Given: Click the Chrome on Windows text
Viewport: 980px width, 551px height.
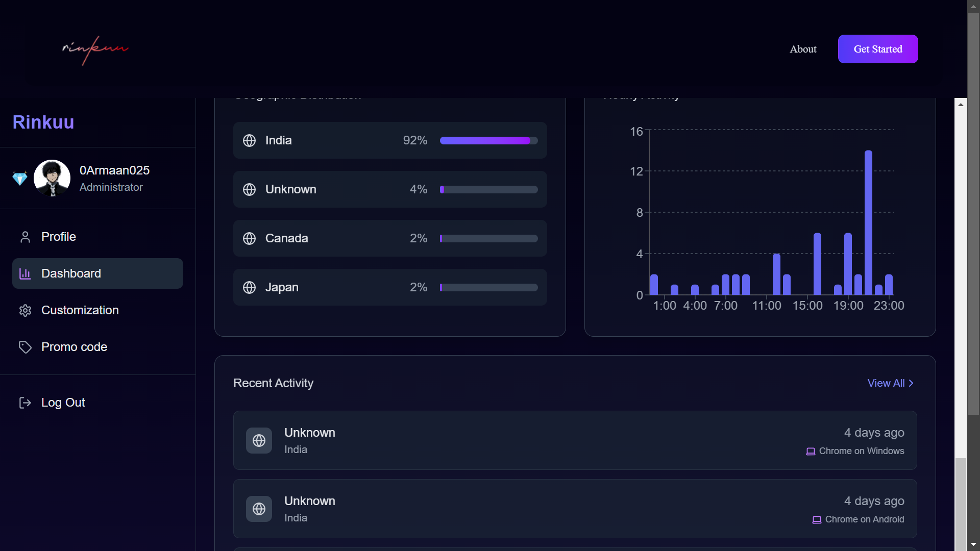Looking at the screenshot, I should [862, 451].
